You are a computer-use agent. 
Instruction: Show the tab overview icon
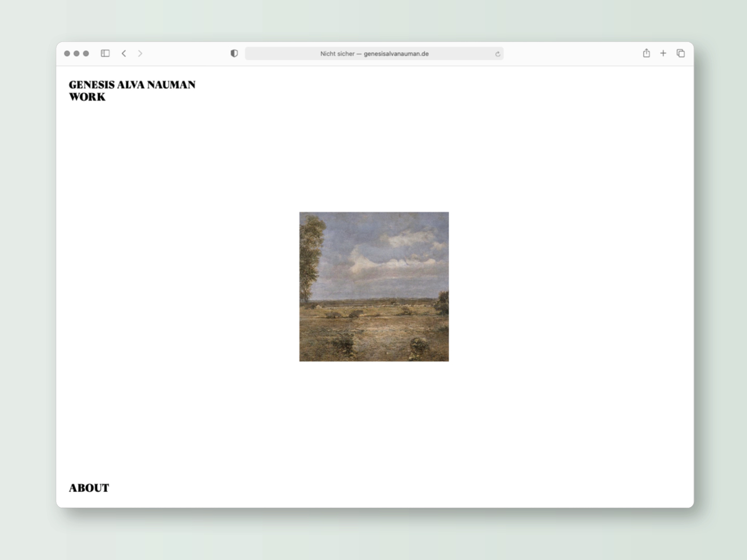click(681, 53)
